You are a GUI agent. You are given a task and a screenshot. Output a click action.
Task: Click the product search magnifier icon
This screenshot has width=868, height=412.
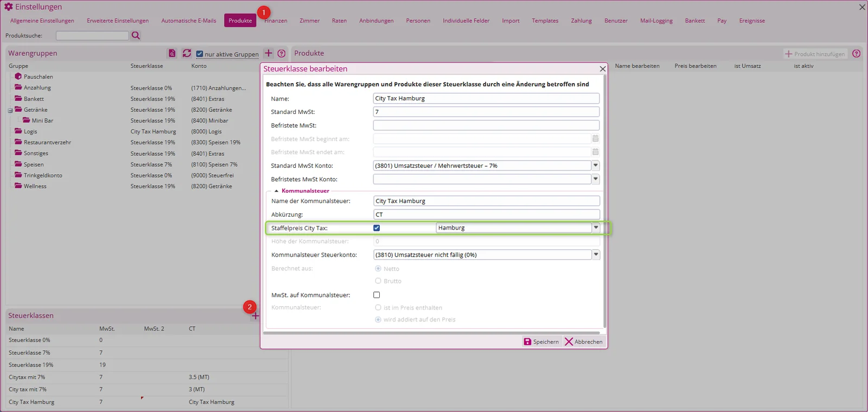tap(136, 35)
